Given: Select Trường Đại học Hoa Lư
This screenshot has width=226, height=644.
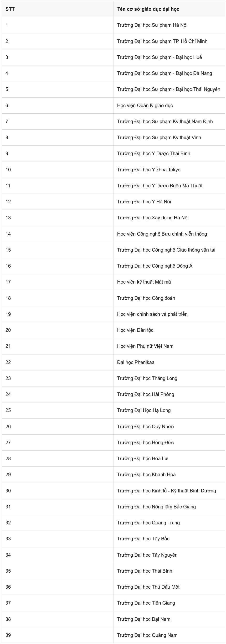Looking at the screenshot, I should 142,459.
